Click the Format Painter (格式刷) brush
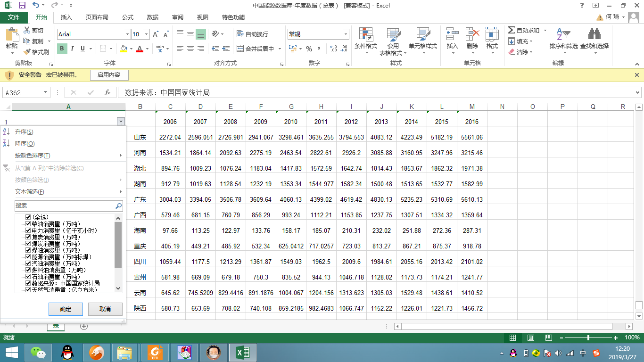 [26, 52]
